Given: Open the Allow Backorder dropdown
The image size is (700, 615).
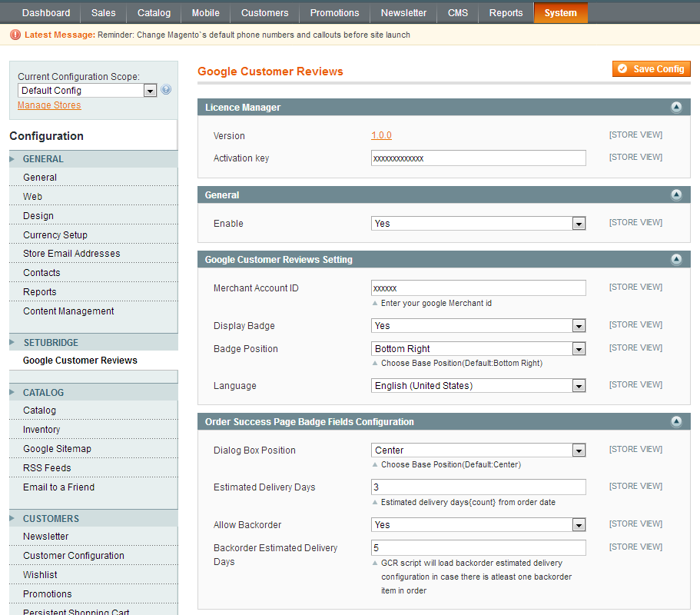Looking at the screenshot, I should pyautogui.click(x=478, y=525).
